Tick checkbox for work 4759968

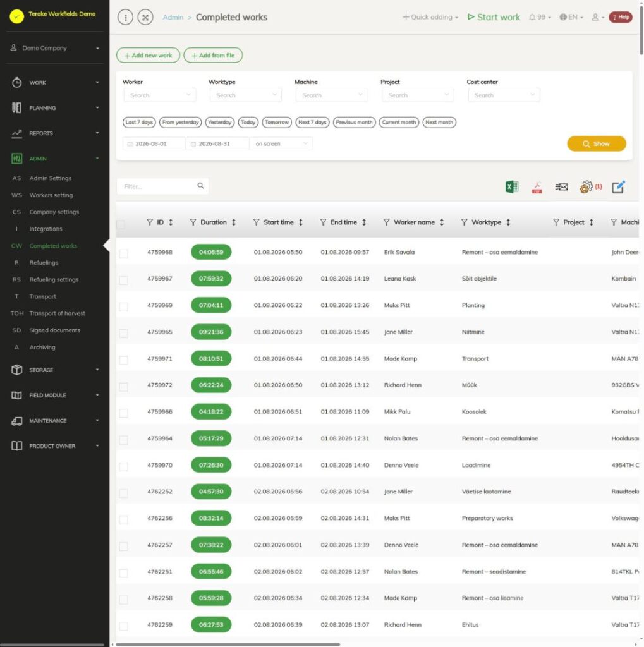(x=123, y=253)
